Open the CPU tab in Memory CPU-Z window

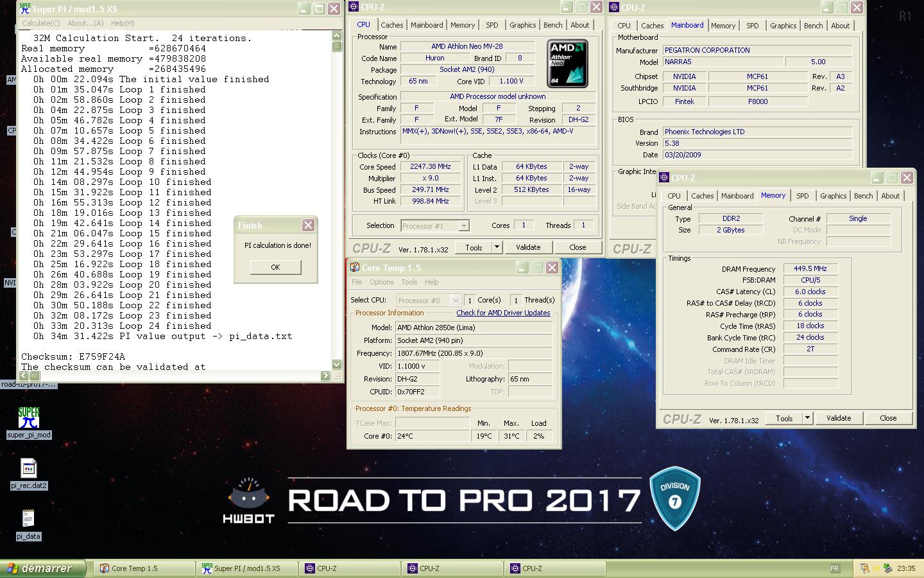click(674, 196)
